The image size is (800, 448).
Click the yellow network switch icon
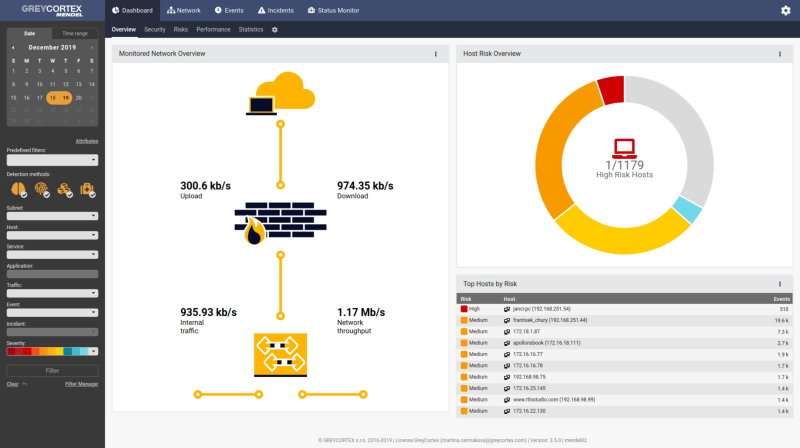coord(280,355)
